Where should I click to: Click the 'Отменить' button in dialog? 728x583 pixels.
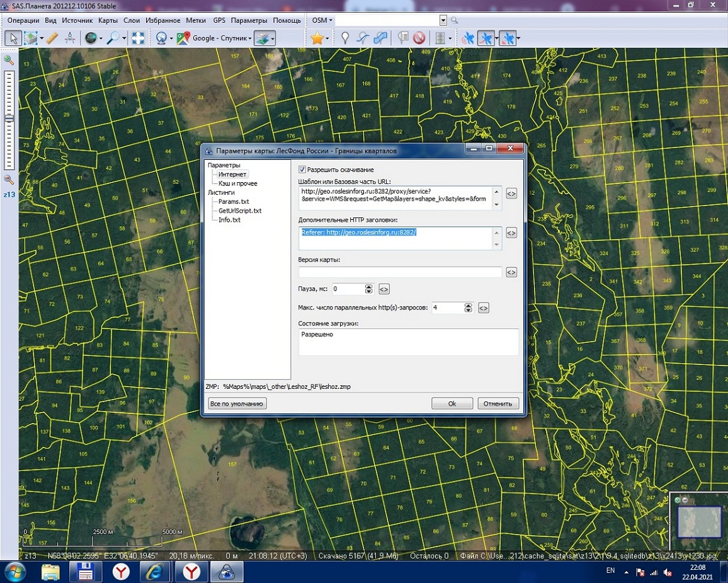498,403
